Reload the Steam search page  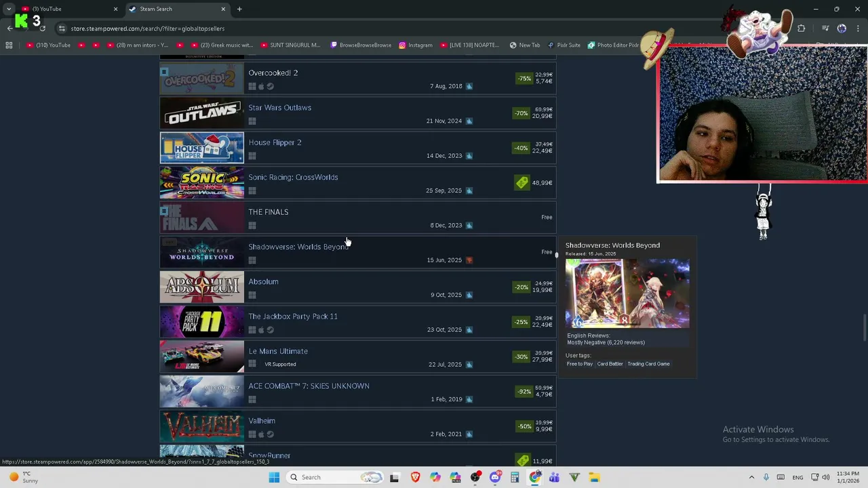coord(42,28)
